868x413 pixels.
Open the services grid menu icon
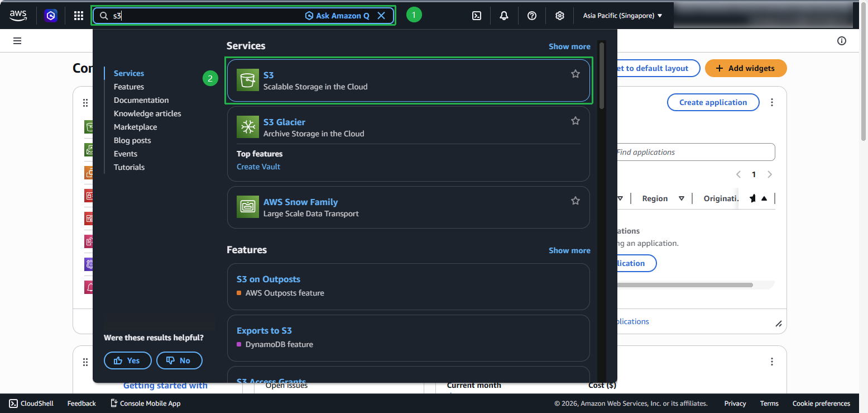tap(79, 16)
